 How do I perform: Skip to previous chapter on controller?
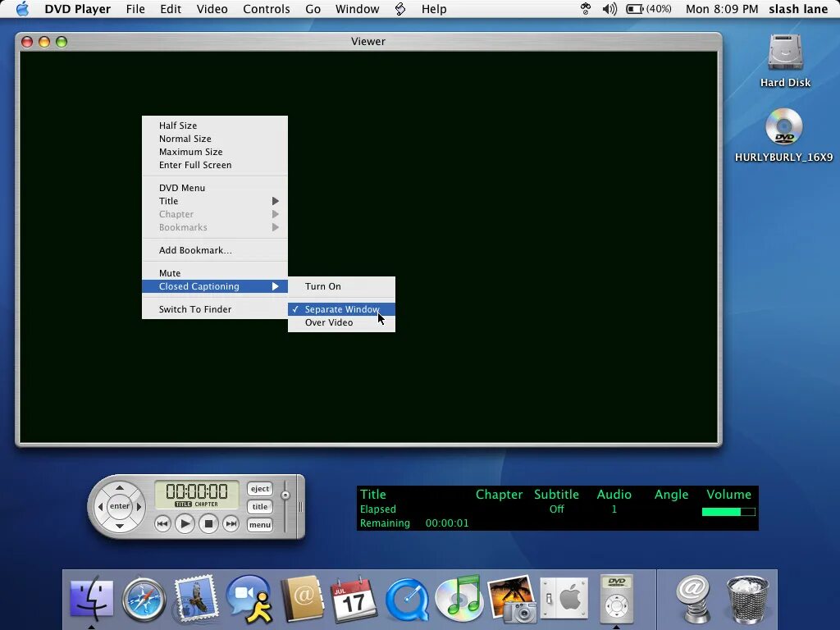point(163,523)
